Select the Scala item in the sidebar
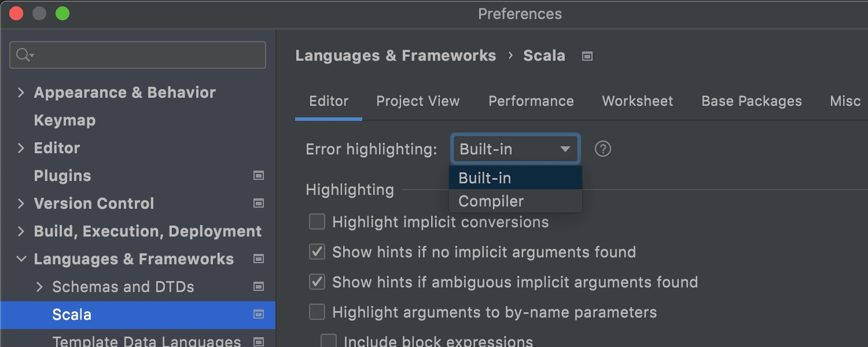This screenshot has height=347, width=868. tap(138, 315)
